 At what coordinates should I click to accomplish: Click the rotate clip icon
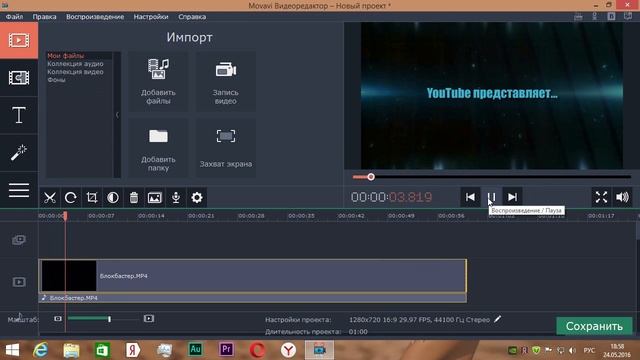(x=71, y=198)
